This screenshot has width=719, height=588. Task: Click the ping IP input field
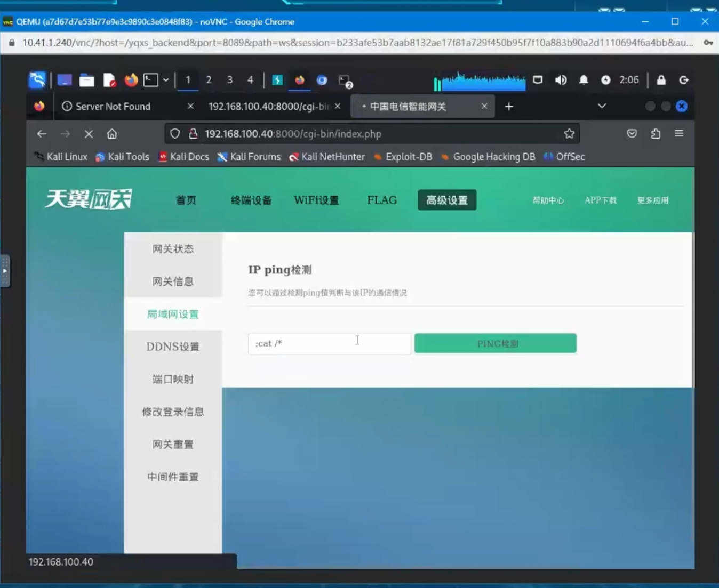330,343
